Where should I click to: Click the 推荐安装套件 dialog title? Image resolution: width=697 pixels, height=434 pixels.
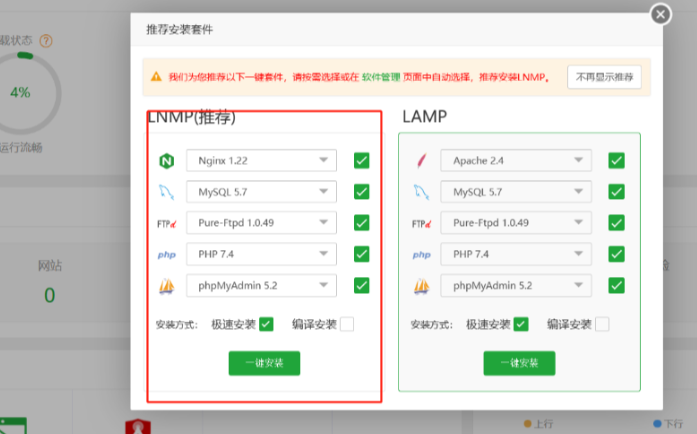(x=180, y=30)
